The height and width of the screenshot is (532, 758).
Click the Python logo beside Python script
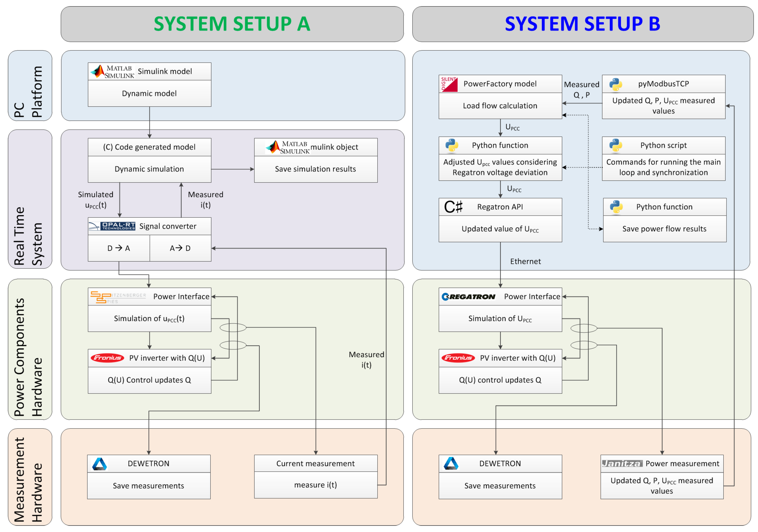tap(615, 145)
